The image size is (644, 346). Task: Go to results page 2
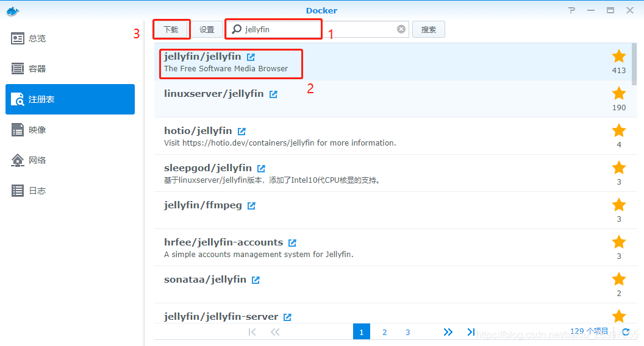pyautogui.click(x=384, y=332)
